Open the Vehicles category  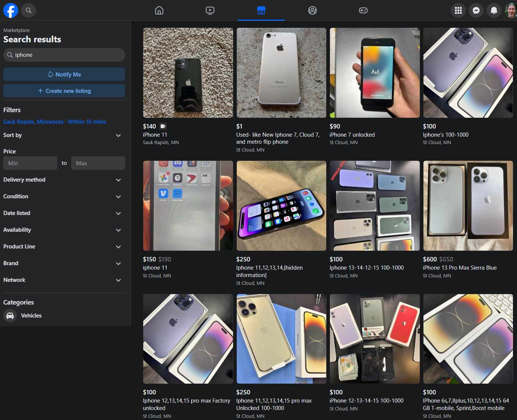(x=64, y=316)
